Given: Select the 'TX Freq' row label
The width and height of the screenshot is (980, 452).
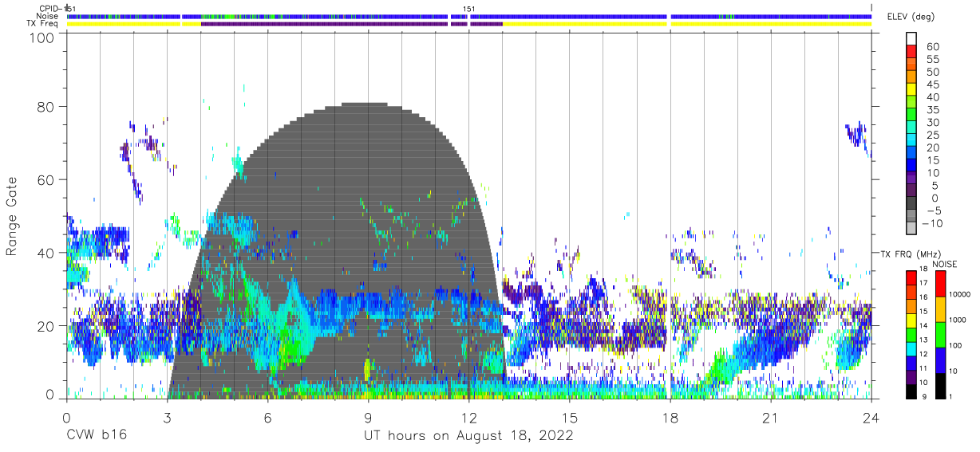Looking at the screenshot, I should coord(43,23).
